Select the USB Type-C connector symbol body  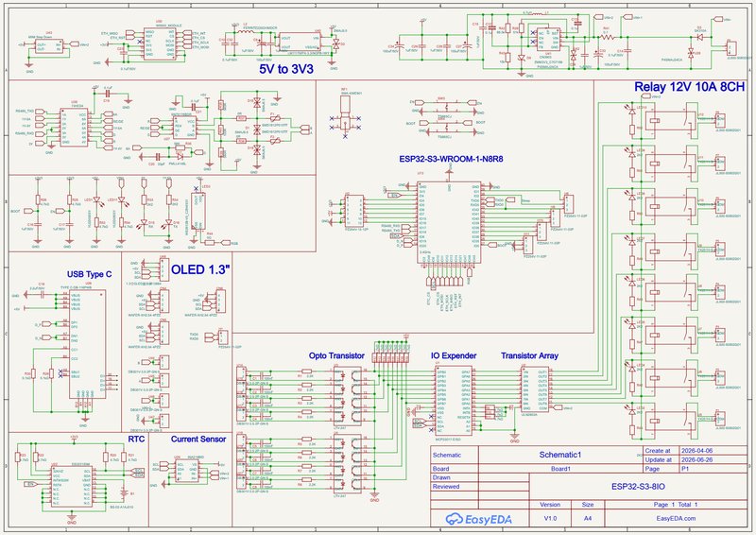click(87, 344)
